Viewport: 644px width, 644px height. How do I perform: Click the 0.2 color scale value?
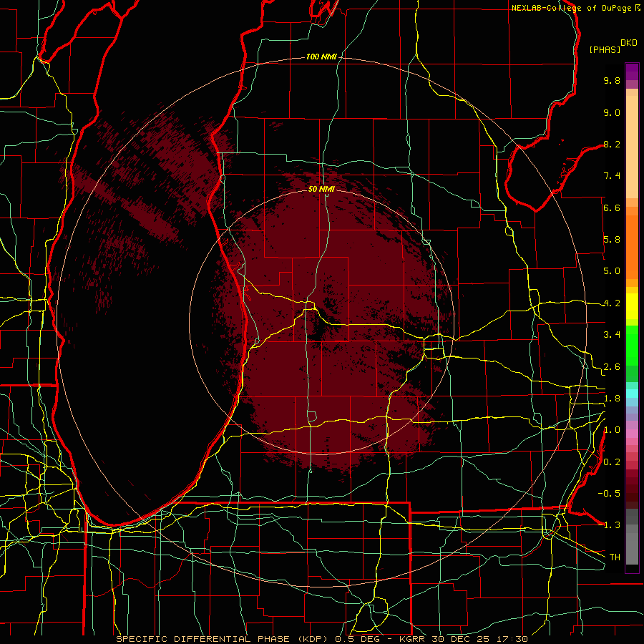coord(612,462)
